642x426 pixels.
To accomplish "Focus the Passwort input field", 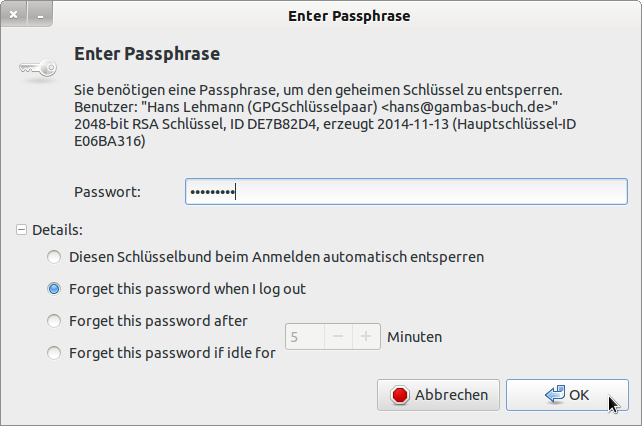I will click(x=405, y=191).
